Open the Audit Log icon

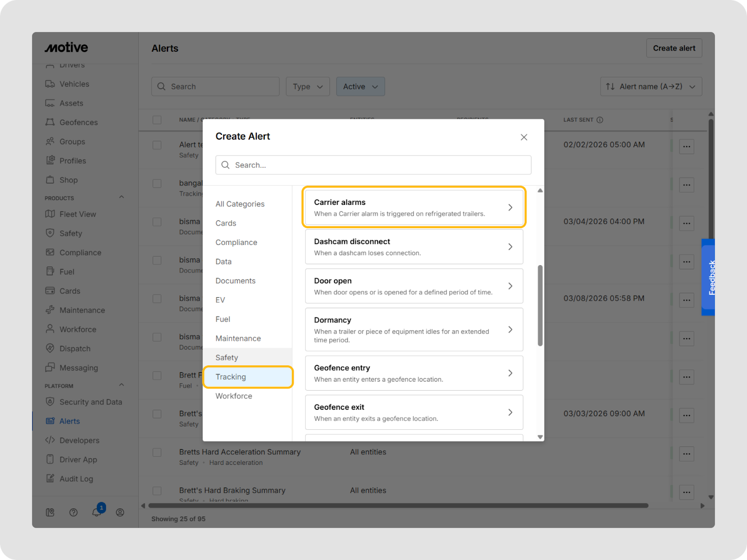click(50, 479)
